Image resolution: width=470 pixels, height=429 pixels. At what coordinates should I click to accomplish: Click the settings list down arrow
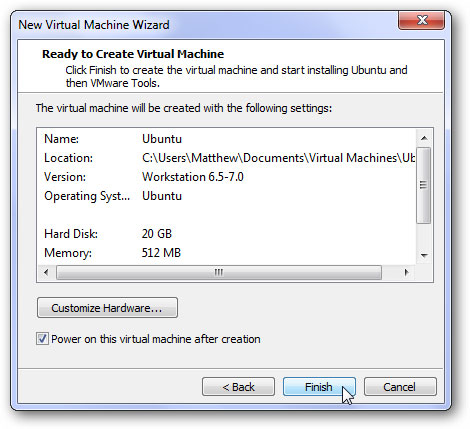coord(424,256)
